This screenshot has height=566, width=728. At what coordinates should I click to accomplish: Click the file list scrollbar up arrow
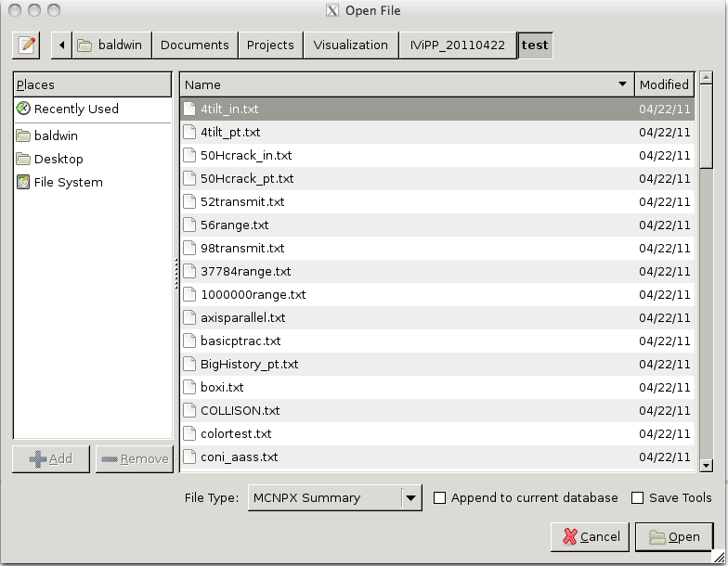(x=706, y=78)
